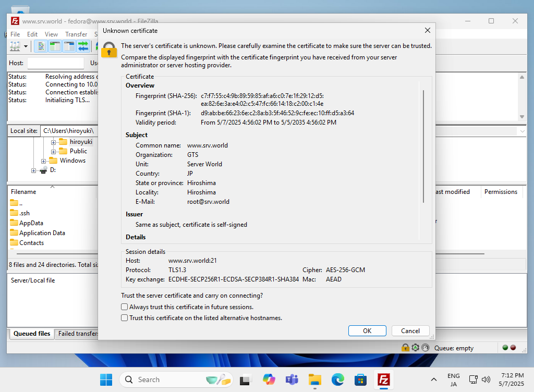Image resolution: width=534 pixels, height=392 pixels.
Task: Click the Application Data folder icon
Action: (x=14, y=232)
